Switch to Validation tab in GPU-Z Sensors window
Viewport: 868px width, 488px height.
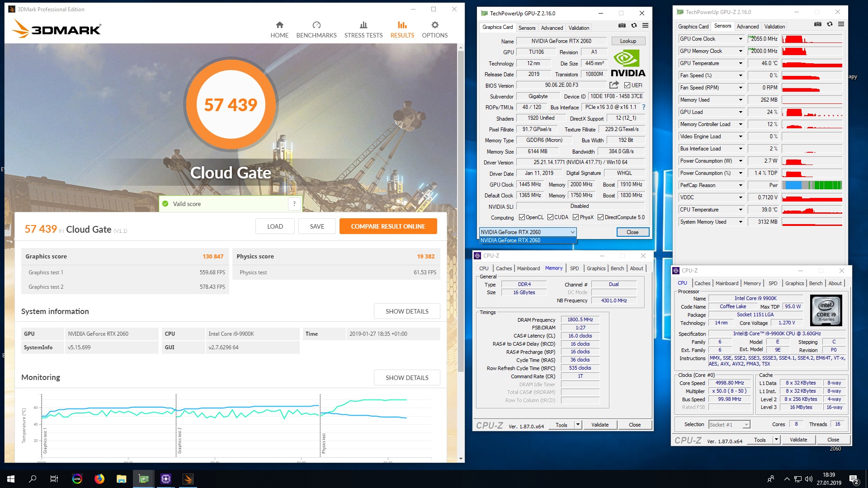[774, 26]
